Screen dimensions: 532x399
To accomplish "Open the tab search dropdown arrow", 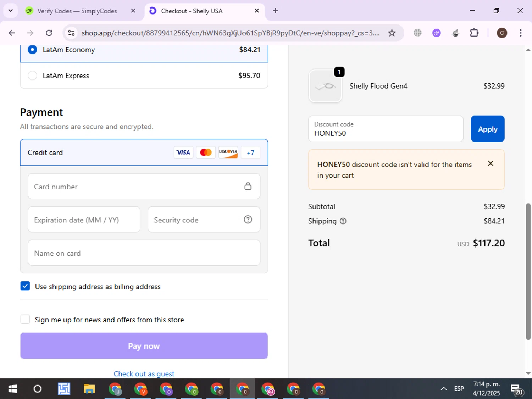I will click(10, 11).
